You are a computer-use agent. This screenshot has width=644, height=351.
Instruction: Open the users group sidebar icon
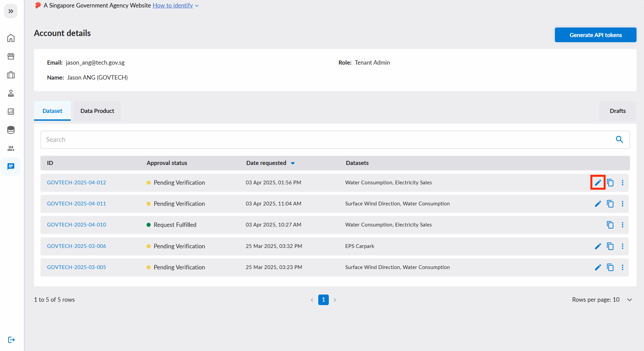tap(11, 148)
